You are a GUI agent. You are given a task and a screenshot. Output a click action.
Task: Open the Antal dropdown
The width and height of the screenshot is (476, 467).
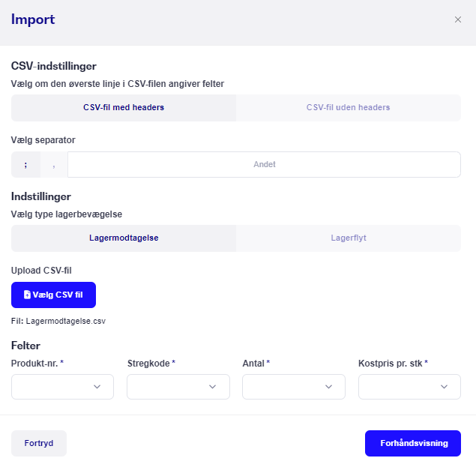(x=294, y=387)
